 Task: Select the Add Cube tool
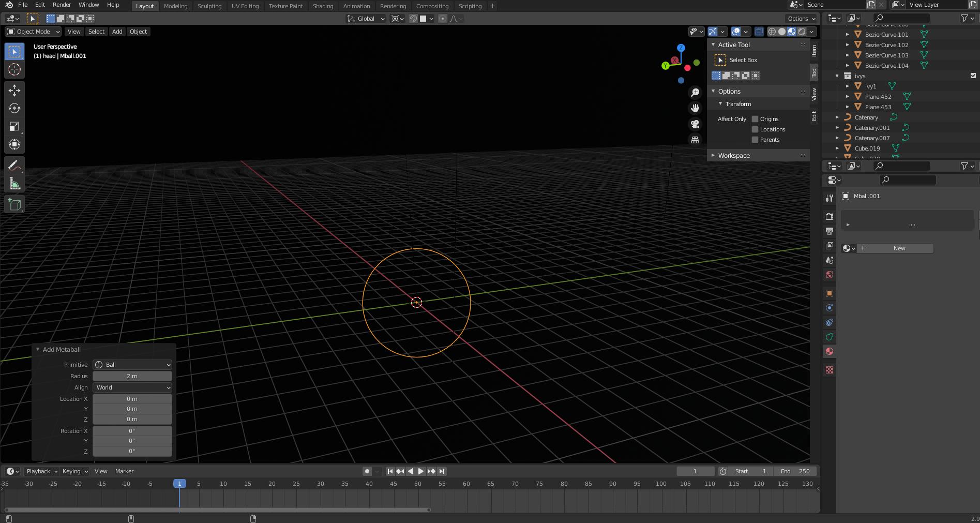(x=14, y=205)
